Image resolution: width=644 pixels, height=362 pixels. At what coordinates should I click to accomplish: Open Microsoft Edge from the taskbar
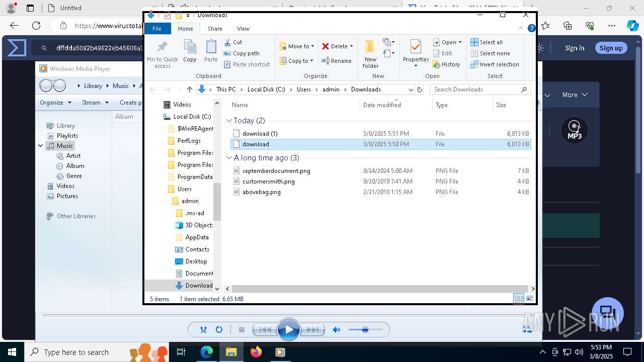coord(207,352)
